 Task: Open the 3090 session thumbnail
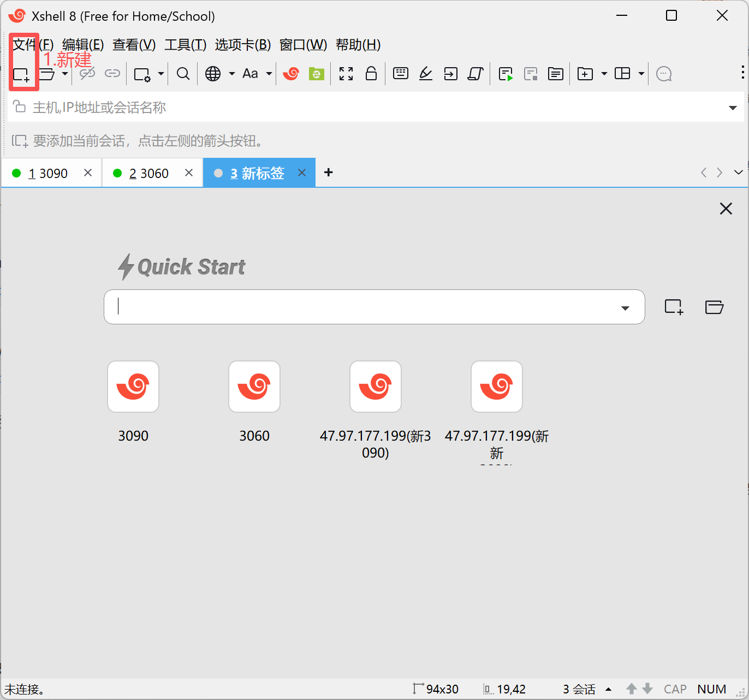133,387
